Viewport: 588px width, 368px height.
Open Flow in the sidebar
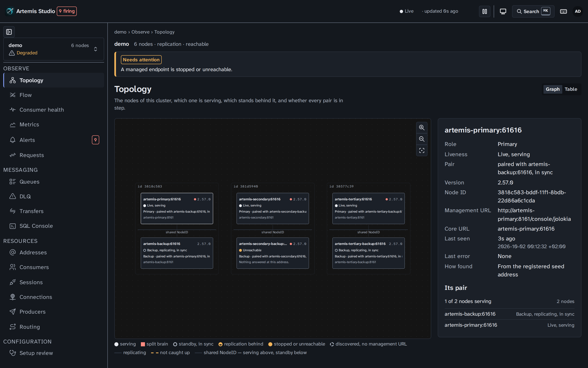tap(54, 95)
